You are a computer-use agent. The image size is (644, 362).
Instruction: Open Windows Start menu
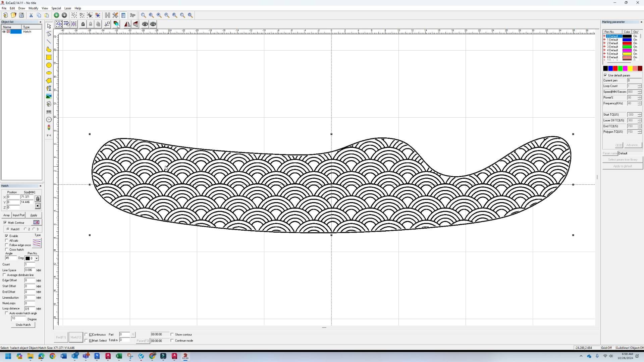[8, 356]
